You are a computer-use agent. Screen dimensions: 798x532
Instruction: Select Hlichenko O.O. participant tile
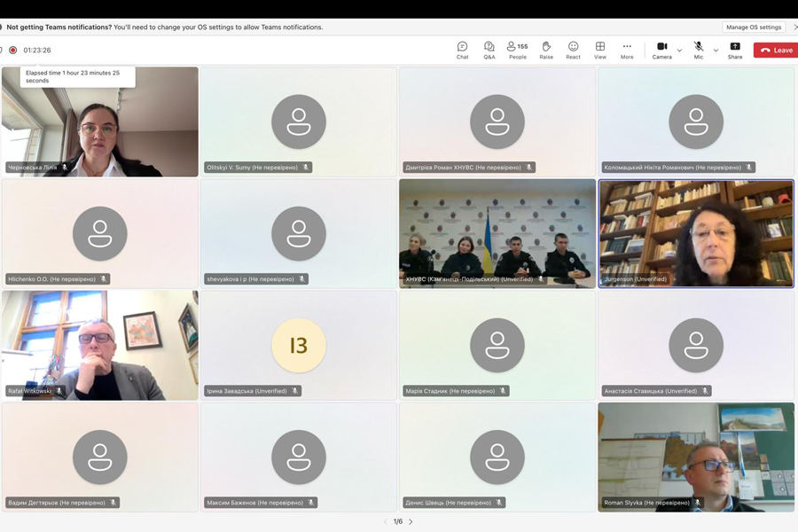coord(99,234)
